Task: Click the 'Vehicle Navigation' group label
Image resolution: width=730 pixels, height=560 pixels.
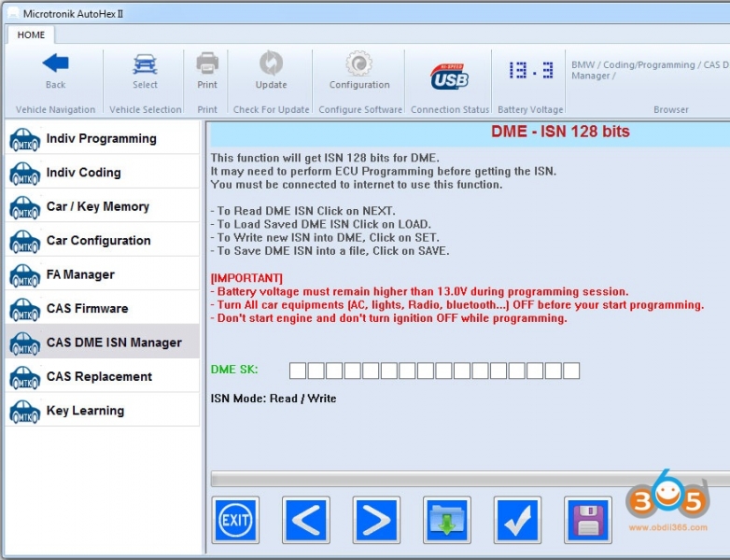Action: click(55, 110)
